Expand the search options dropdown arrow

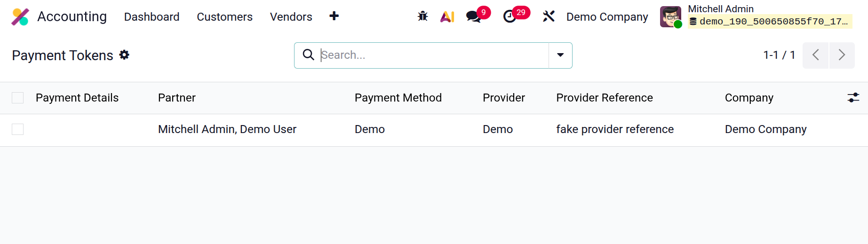click(x=560, y=55)
